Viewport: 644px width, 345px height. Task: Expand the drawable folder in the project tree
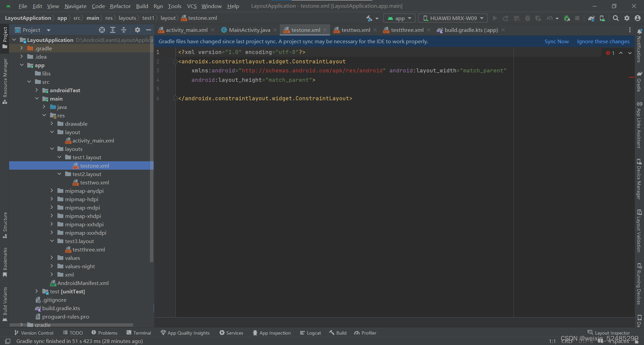[x=52, y=124]
